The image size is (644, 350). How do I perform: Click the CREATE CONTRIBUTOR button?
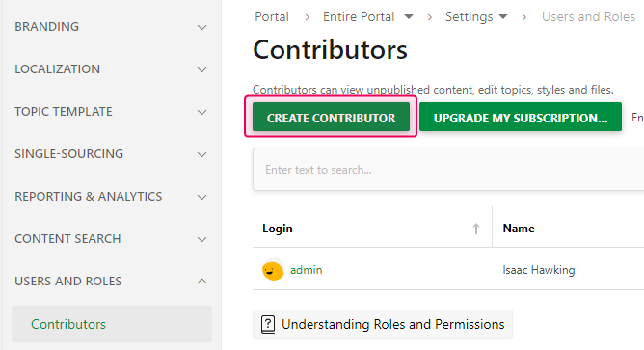tap(331, 117)
